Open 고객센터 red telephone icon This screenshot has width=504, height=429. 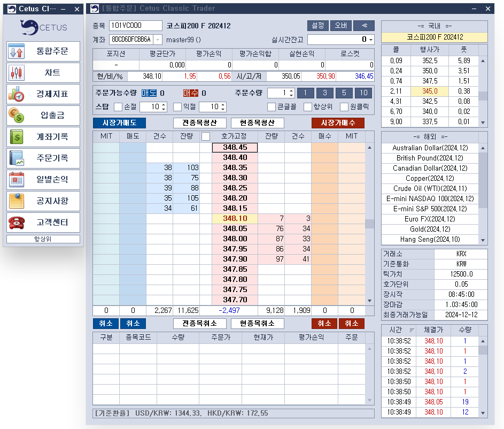tap(17, 223)
